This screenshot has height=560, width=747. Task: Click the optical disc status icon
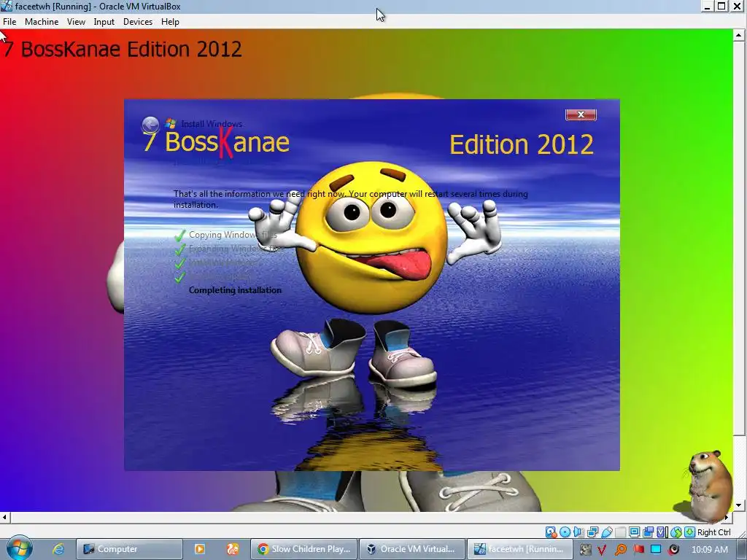coord(565,532)
